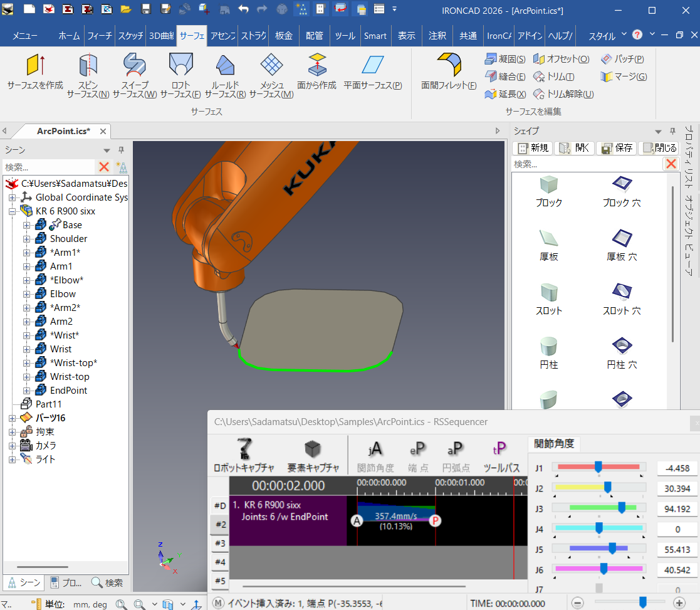This screenshot has height=610, width=700.
Task: Click the timeline end point marker P
Action: point(436,521)
